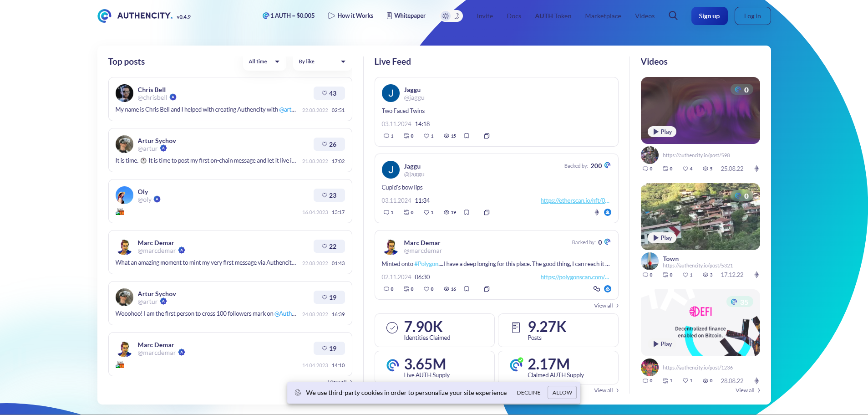Bookmark the Cupid's bow lips post

click(x=467, y=212)
